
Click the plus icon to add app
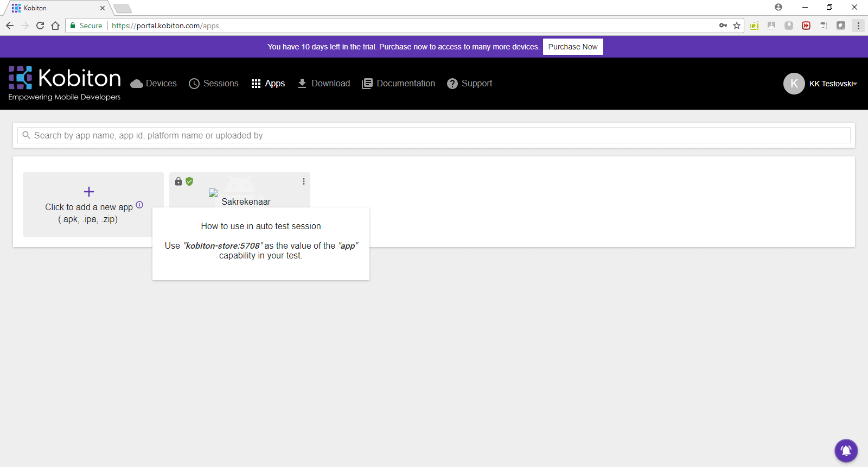pyautogui.click(x=89, y=192)
